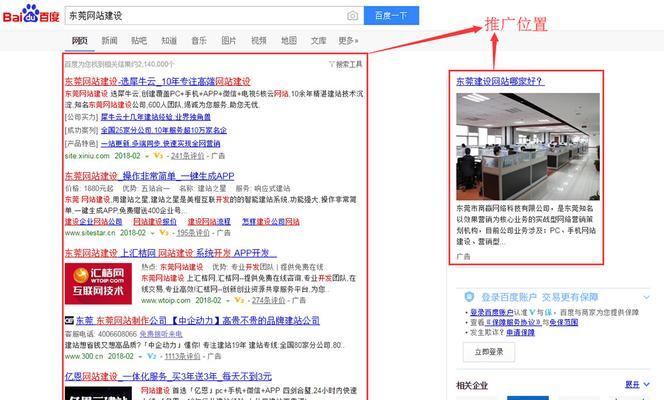Open 241条评价 reviews link
The image size is (664, 400).
coord(188,156)
